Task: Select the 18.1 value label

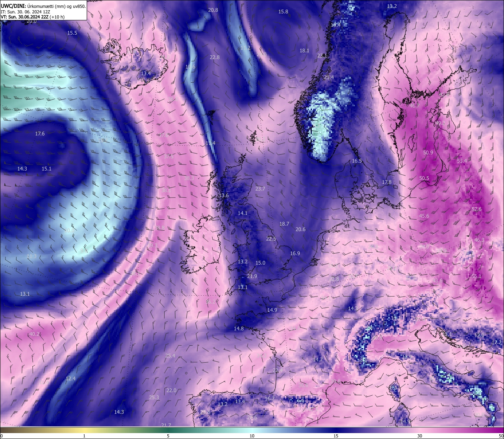Action: 304,50
